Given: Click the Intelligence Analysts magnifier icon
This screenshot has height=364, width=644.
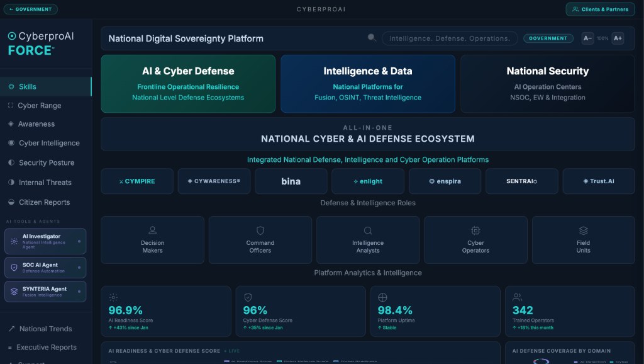Looking at the screenshot, I should click(x=368, y=230).
